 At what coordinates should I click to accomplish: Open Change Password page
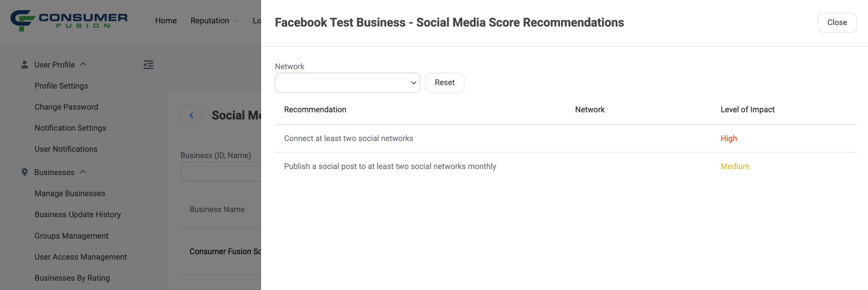click(66, 107)
